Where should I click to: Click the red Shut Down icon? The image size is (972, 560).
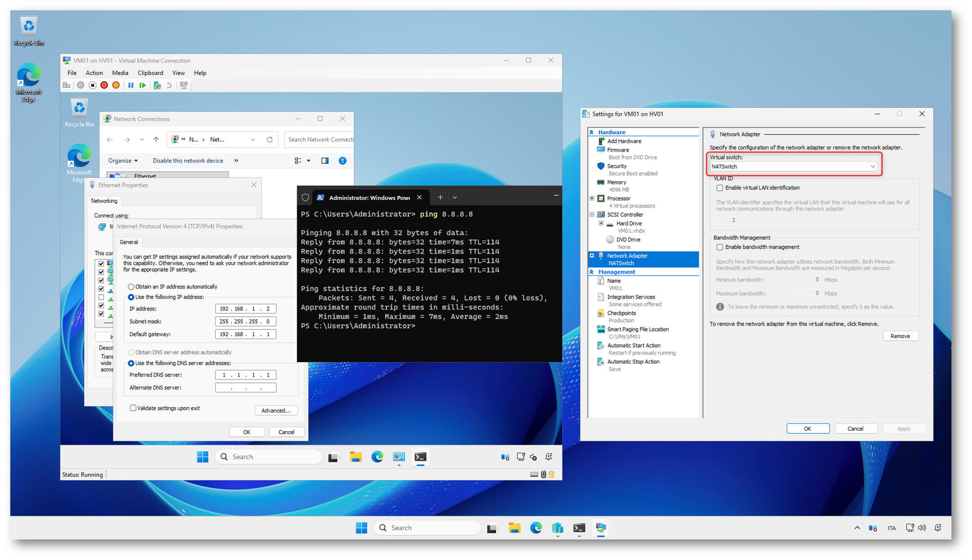tap(104, 85)
